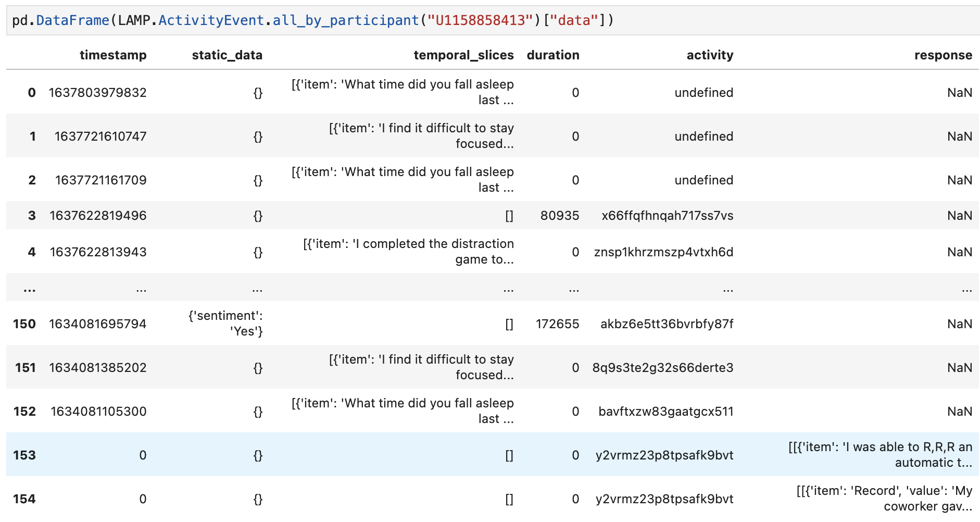Click the 'Record' coworker response cell
The image size is (980, 522).
pos(884,499)
